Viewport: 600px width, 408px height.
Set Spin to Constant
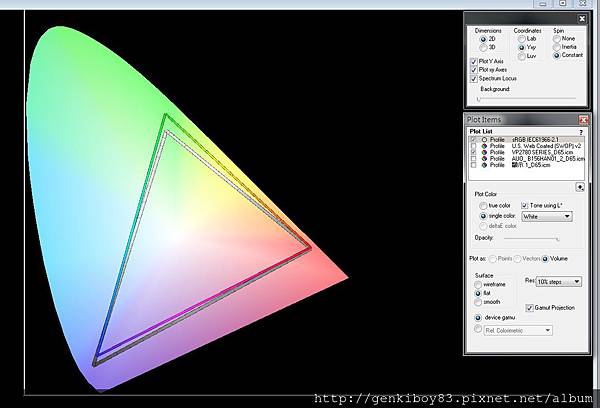(x=556, y=55)
